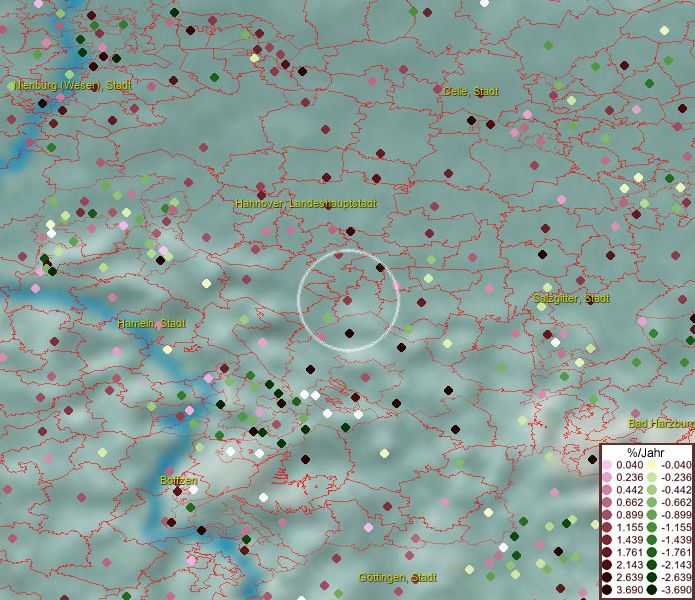The width and height of the screenshot is (695, 600).
Task: Click the darkest green swatch for -3.690
Action: pyautogui.click(x=652, y=590)
